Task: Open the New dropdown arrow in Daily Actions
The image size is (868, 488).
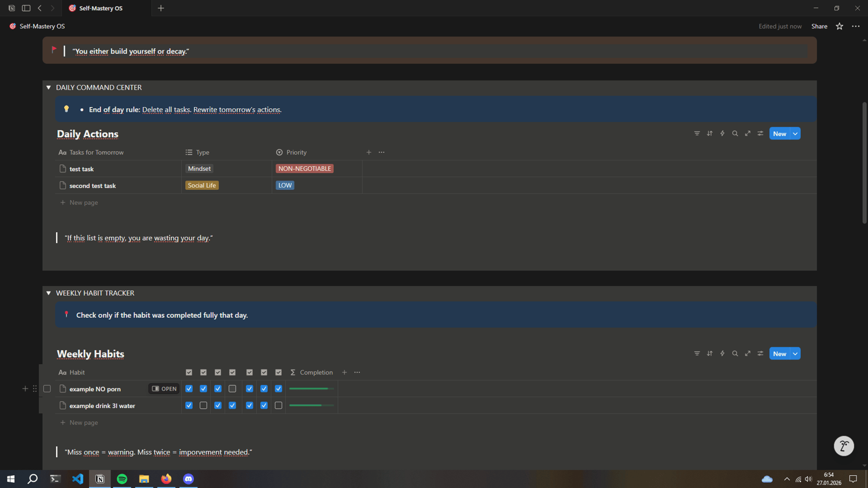Action: (x=796, y=134)
